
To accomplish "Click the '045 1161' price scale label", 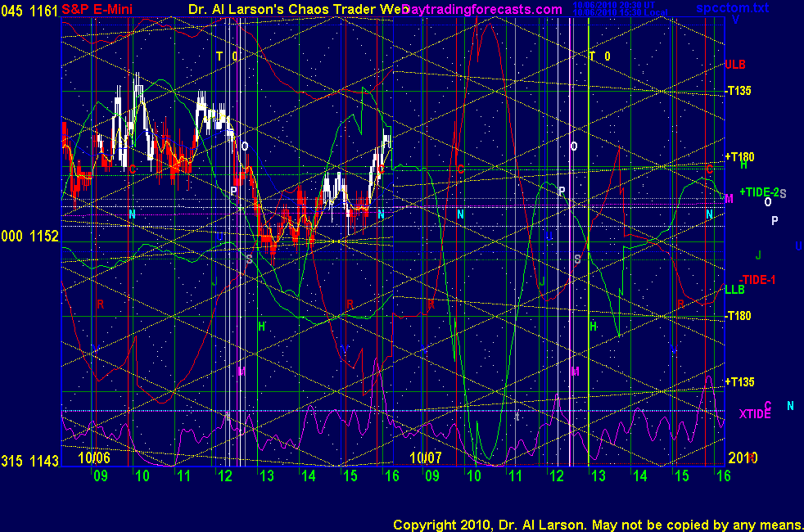I will pyautogui.click(x=29, y=11).
